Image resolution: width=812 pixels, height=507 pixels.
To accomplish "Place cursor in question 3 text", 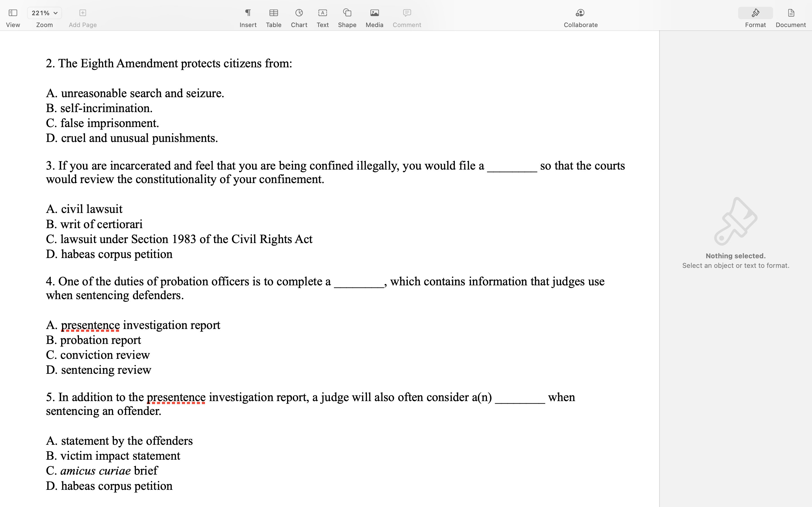I will point(235,166).
